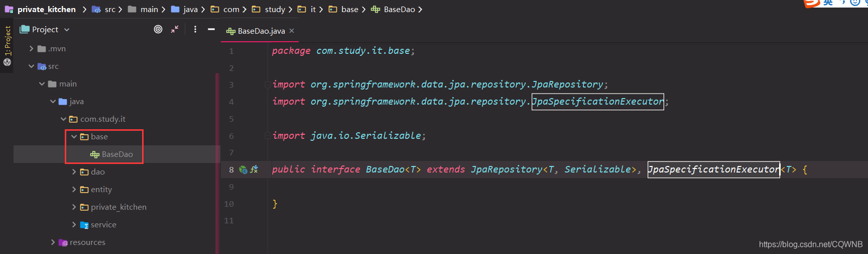Click JpaSpecificationExecutor on the interface line
Image resolution: width=868 pixels, height=254 pixels.
(713, 169)
